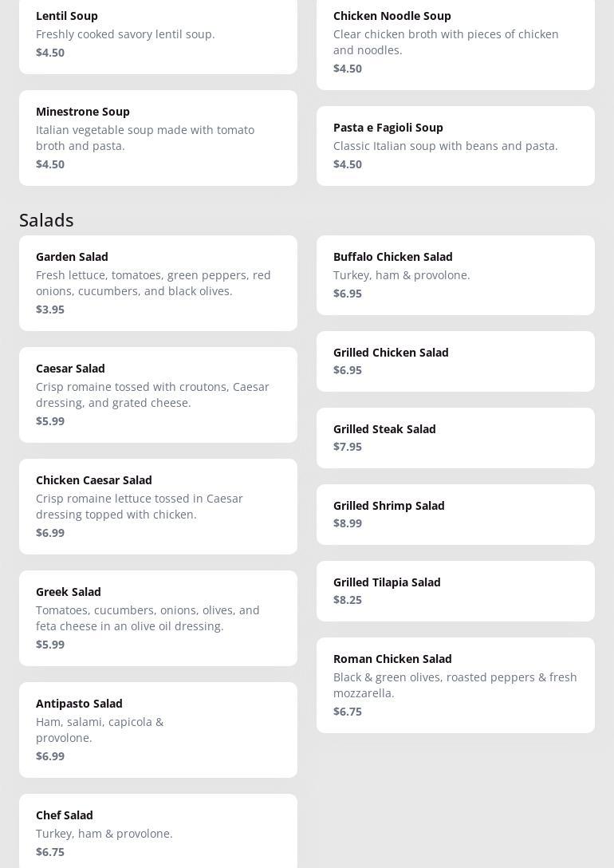Choose Greek Salad from the list

click(x=158, y=618)
